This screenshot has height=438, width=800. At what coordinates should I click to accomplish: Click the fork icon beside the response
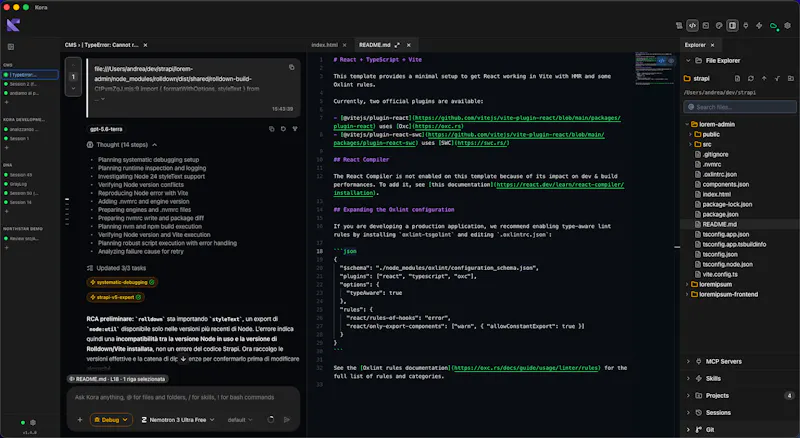pos(295,129)
